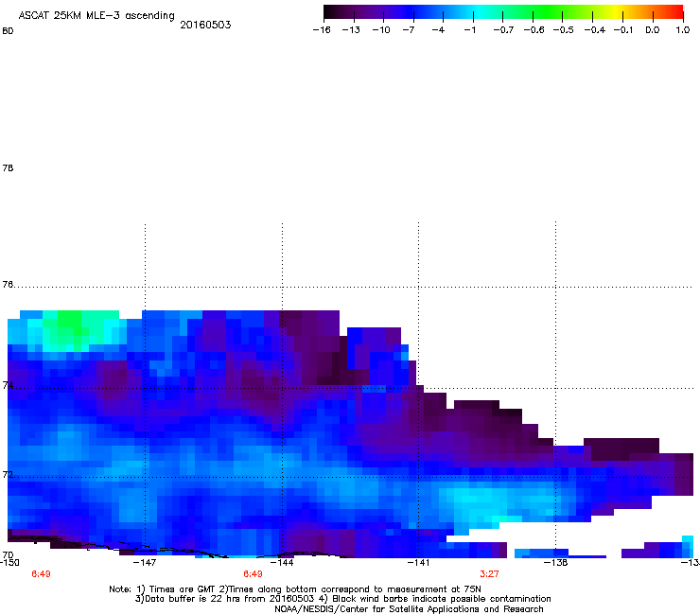Click the note line about the 22 hrs data buffer
Screen dimensions: 700x615
pos(342,599)
